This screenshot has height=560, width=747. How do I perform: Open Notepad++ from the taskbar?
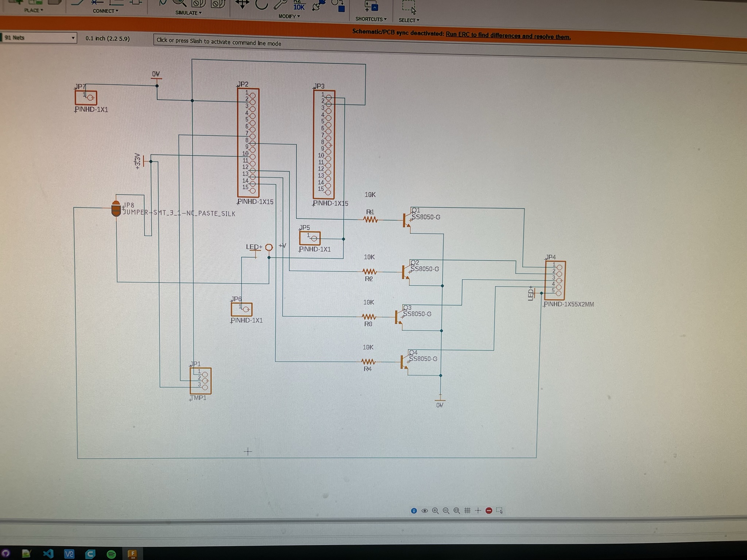pos(26,553)
